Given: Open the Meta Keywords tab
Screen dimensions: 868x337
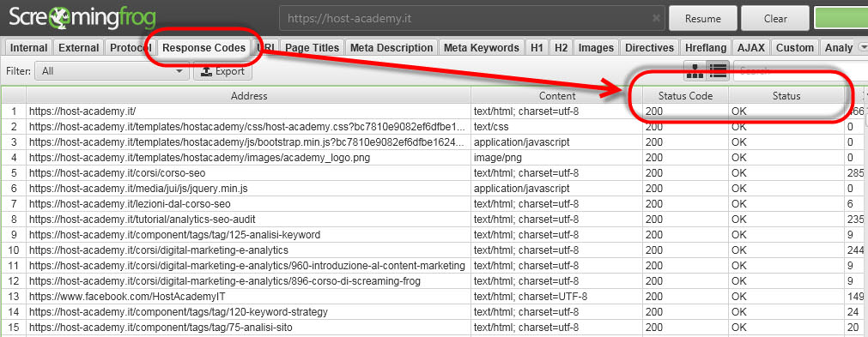Looking at the screenshot, I should (x=482, y=47).
